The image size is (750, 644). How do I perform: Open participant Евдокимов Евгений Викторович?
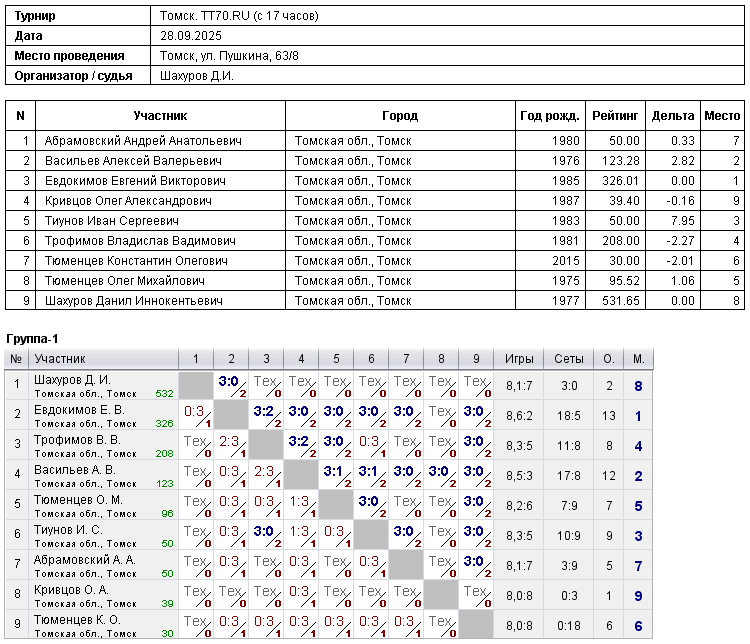135,181
